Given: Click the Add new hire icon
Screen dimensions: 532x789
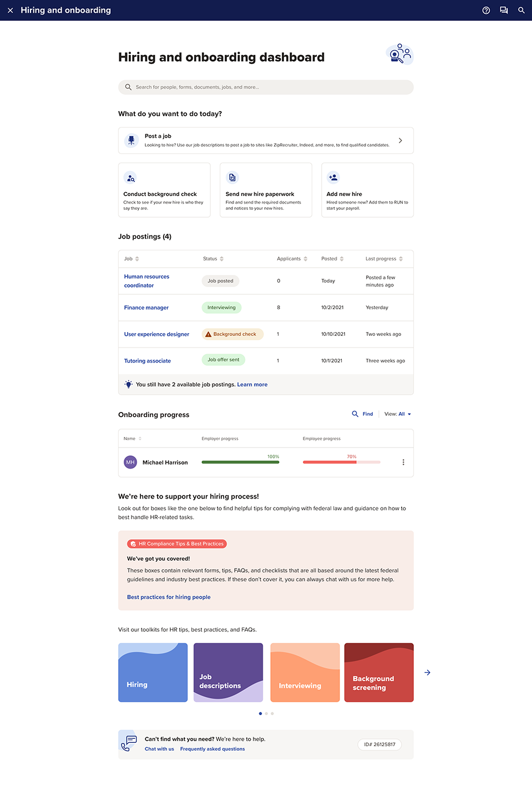Looking at the screenshot, I should [333, 178].
